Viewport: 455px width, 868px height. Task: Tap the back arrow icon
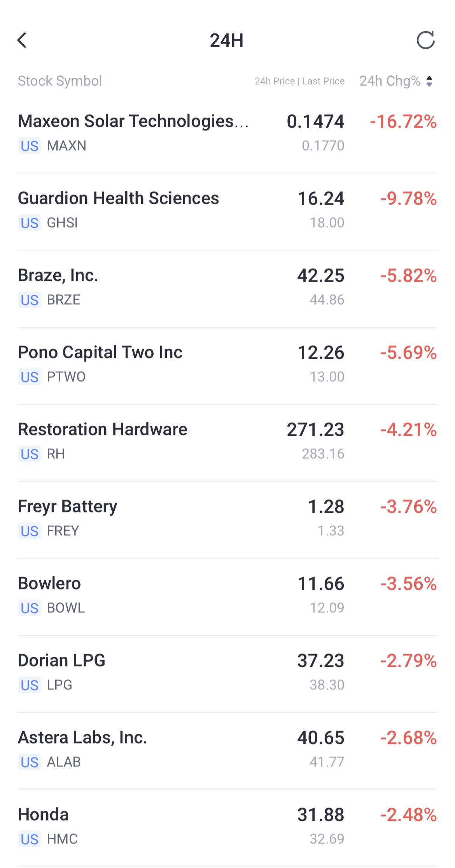tap(22, 40)
